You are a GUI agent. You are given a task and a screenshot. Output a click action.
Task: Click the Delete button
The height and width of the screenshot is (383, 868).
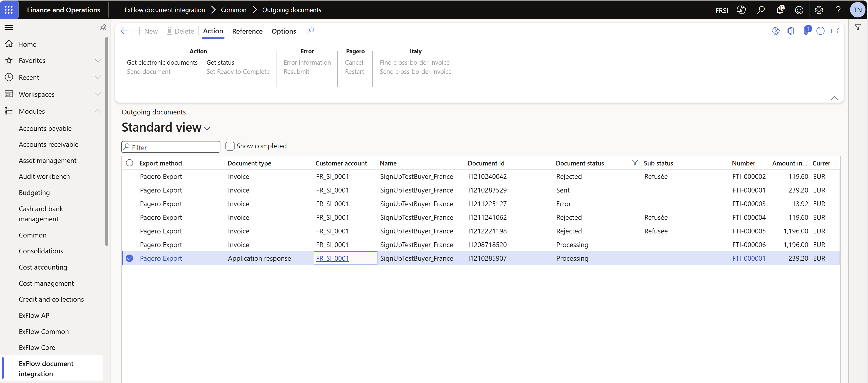[180, 31]
